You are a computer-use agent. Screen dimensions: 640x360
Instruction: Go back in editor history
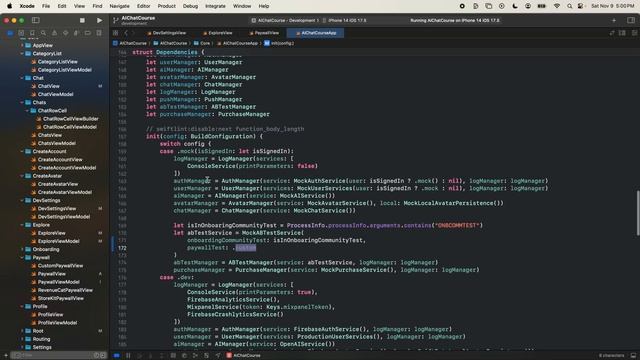126,33
